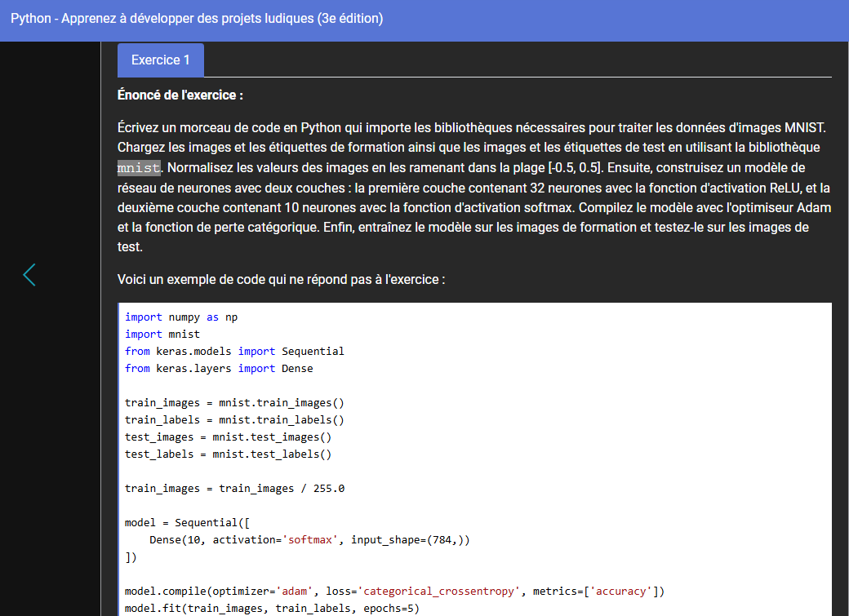Click the sentence 'Voici un exemple de code'
Viewport: 849px width, 616px height.
click(x=281, y=280)
